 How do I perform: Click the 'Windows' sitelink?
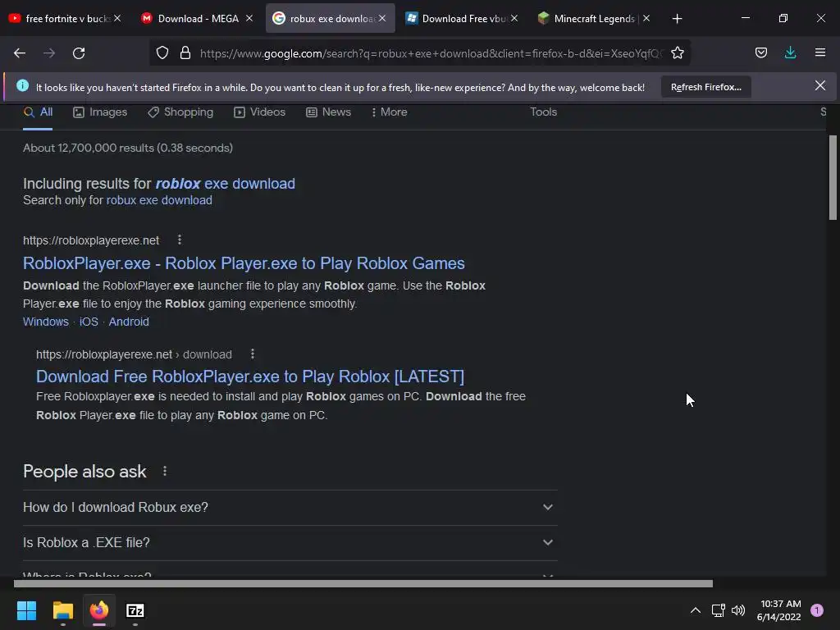46,322
